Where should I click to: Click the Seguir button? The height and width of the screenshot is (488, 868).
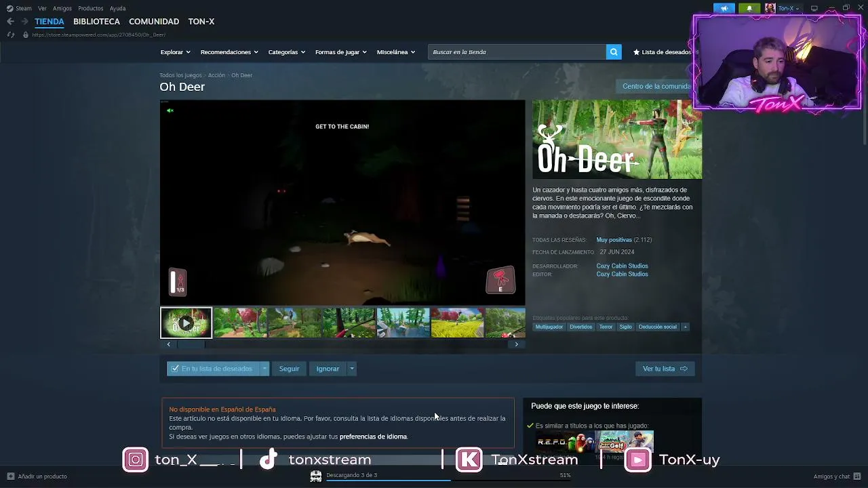[x=289, y=369]
